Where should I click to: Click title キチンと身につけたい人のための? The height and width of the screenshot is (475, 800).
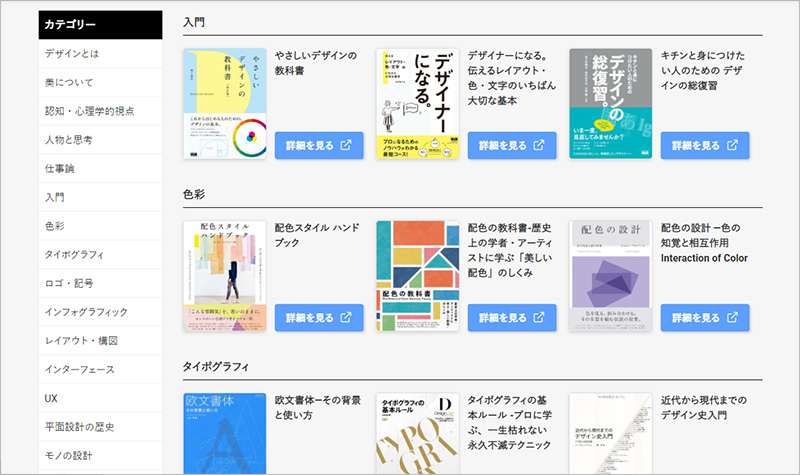[x=703, y=70]
